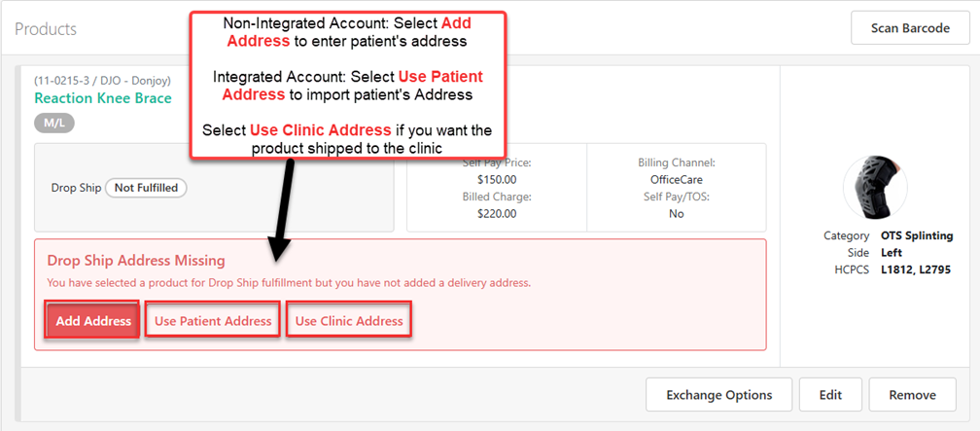Click the product code 11-0215-3 text
Viewport: 980px width, 431px height.
[x=64, y=80]
